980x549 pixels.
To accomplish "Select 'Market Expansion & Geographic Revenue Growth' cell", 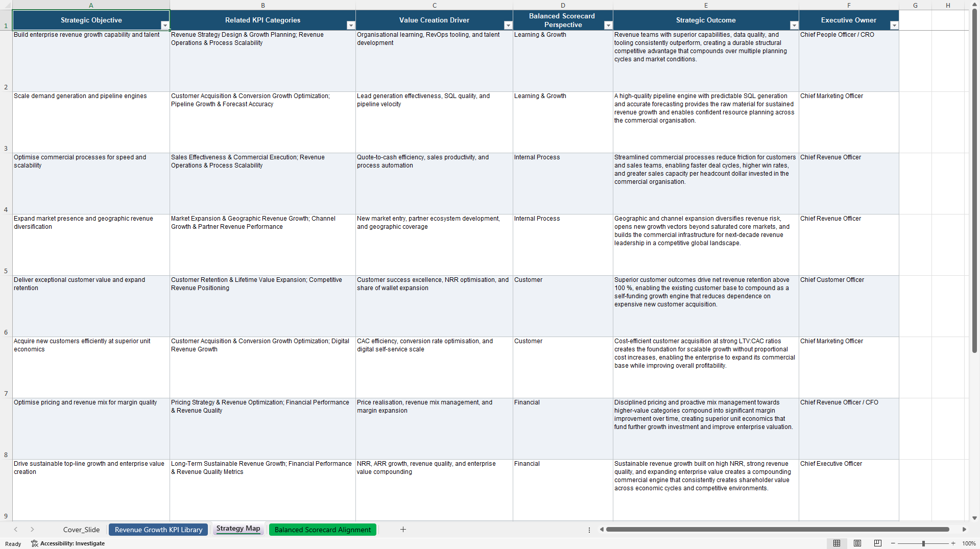I will (x=262, y=245).
